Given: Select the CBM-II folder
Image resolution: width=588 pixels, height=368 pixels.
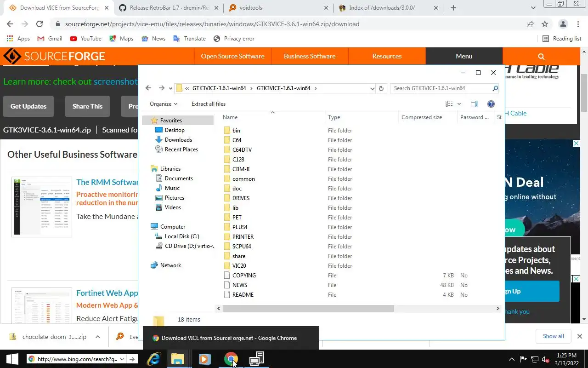Looking at the screenshot, I should (241, 169).
